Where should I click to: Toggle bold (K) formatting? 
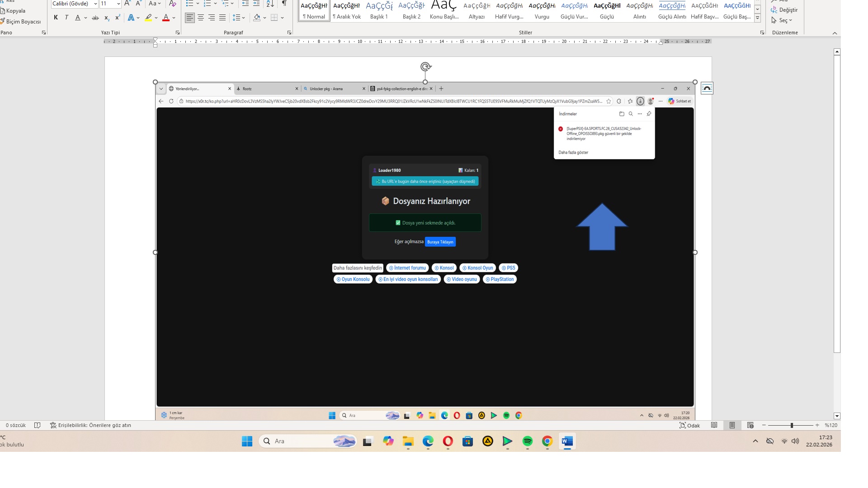56,18
